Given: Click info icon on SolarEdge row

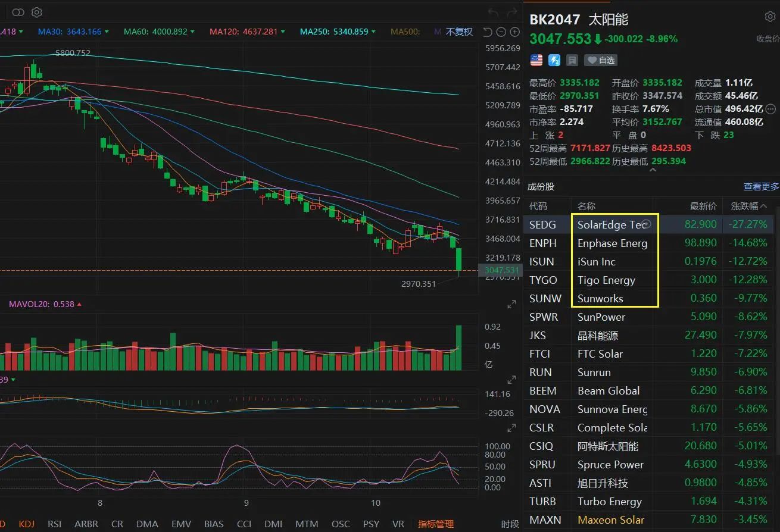Looking at the screenshot, I should [647, 224].
